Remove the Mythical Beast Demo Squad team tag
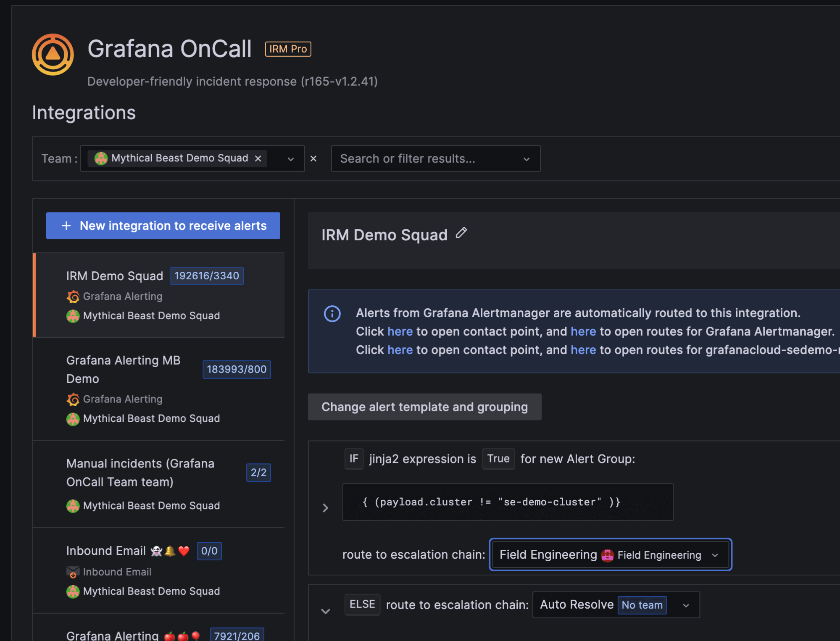This screenshot has height=641, width=840. pyautogui.click(x=258, y=158)
